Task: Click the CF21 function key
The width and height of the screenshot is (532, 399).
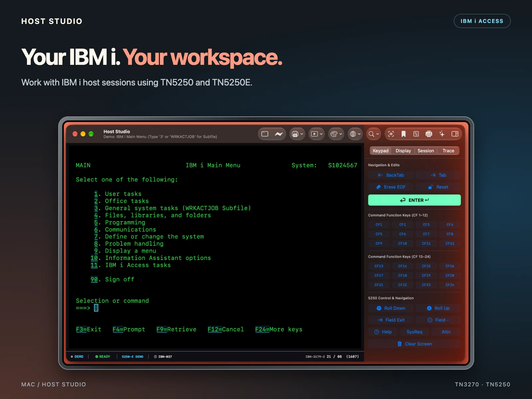Action: (379, 285)
